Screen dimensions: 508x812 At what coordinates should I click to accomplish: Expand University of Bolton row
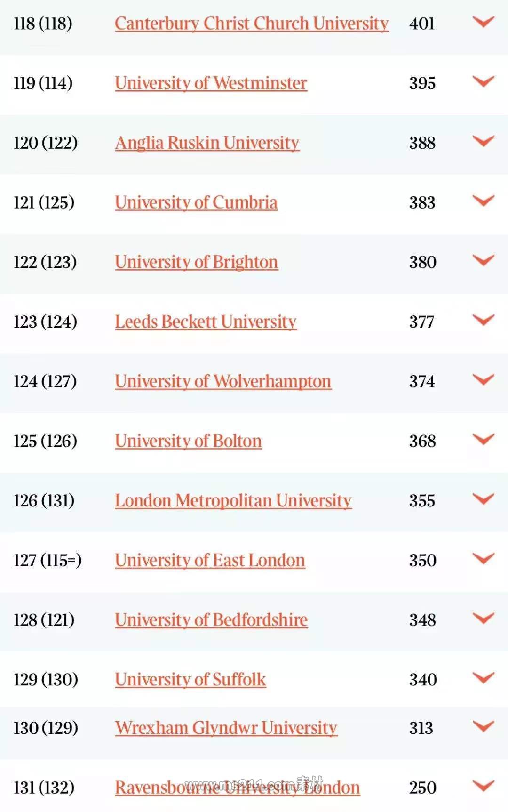[x=483, y=439]
